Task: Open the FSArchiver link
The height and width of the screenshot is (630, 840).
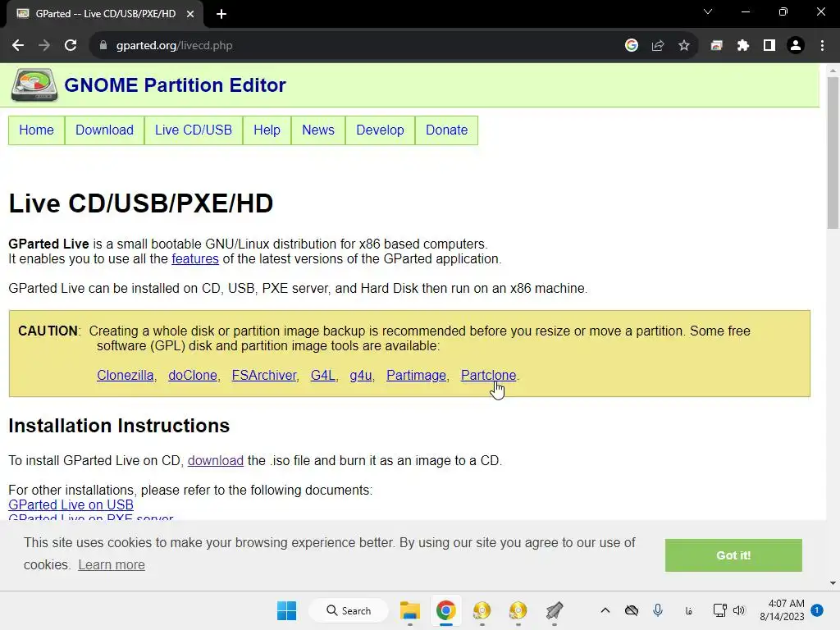Action: [264, 375]
